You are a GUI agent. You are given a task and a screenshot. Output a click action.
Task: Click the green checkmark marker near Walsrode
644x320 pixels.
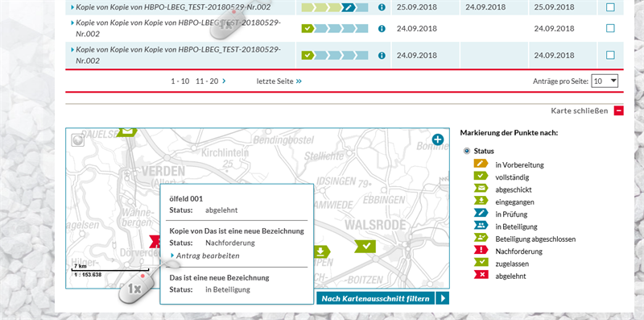[x=365, y=246]
